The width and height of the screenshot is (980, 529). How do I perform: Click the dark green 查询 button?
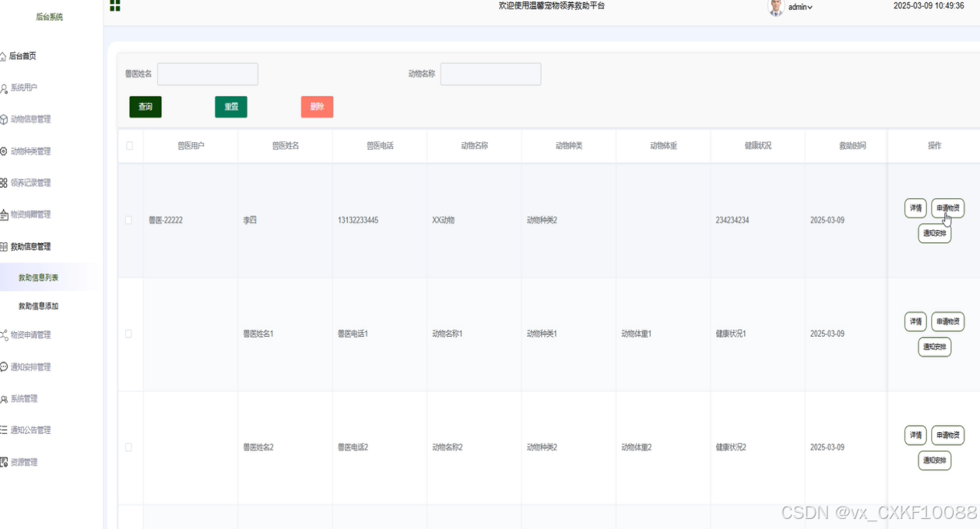(145, 107)
